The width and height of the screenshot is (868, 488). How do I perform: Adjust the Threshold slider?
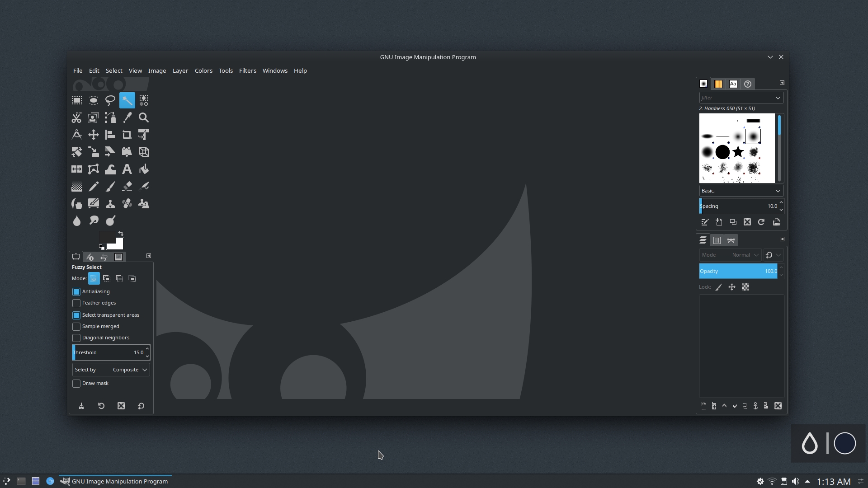tap(108, 352)
